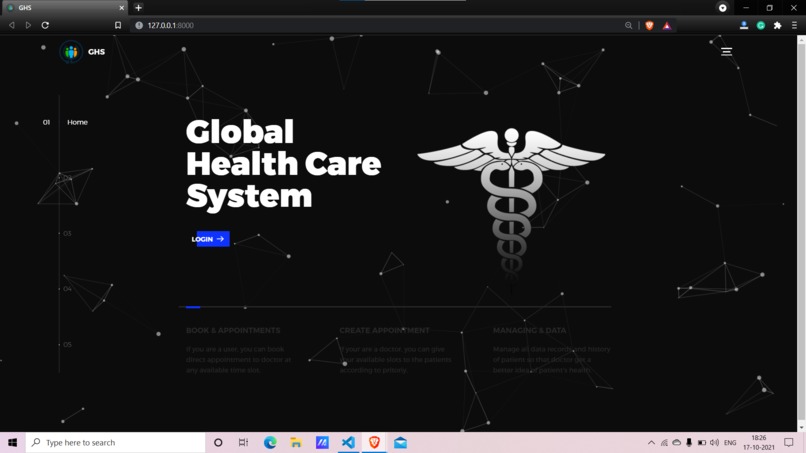Show hidden system tray icons

click(651, 443)
